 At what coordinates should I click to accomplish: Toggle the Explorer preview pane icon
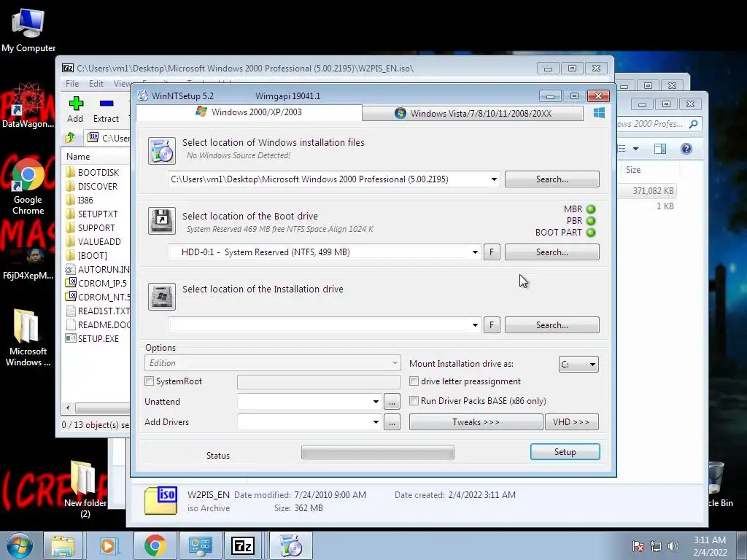pyautogui.click(x=659, y=149)
